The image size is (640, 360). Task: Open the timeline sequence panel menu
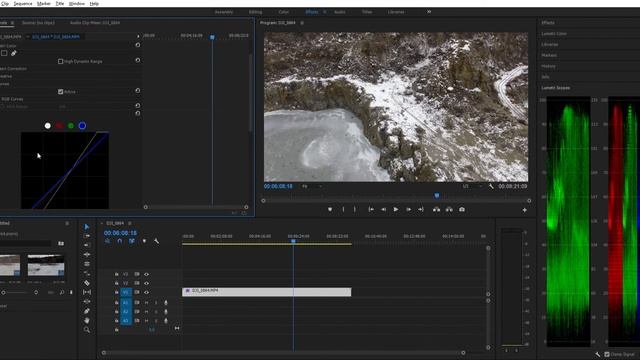coord(130,223)
